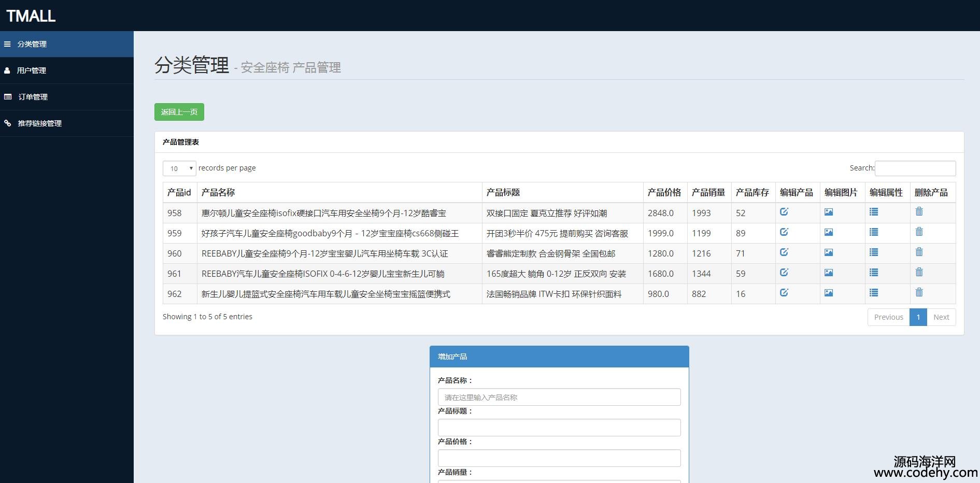Delete product 958 using trash icon
Viewport: 980px width, 483px height.
pos(919,211)
